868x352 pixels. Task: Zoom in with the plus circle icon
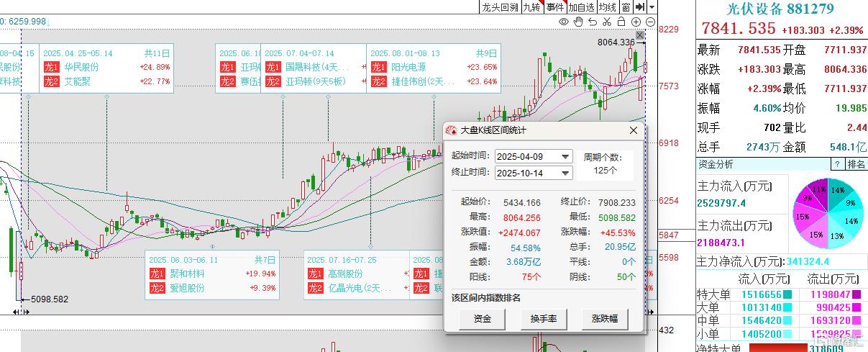(x=636, y=22)
